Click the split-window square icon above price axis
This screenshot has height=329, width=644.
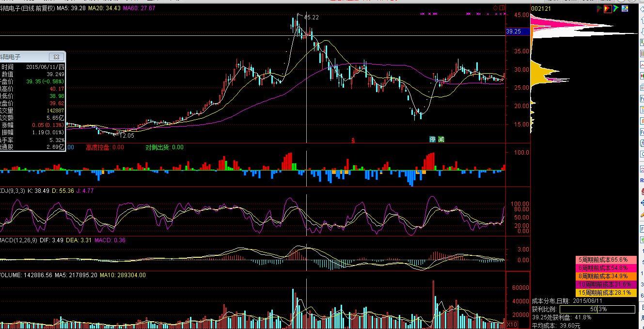click(502, 8)
